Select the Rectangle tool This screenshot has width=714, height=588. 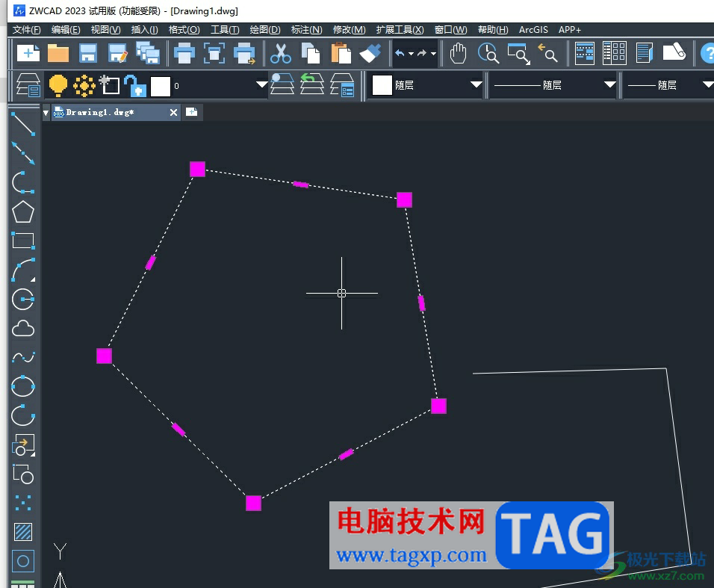(22, 241)
